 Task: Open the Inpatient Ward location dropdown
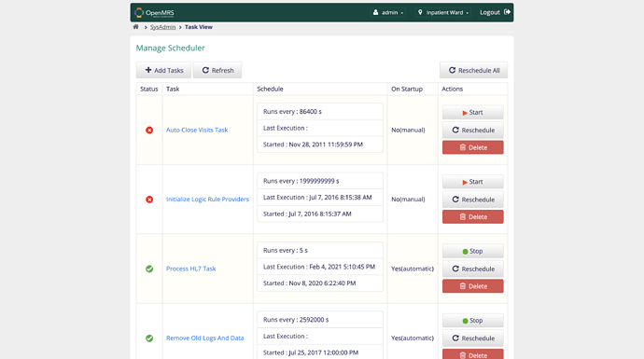pos(443,13)
